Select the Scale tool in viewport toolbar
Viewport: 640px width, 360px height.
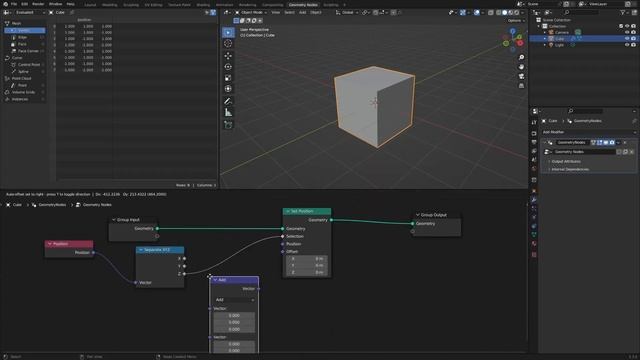point(228,78)
